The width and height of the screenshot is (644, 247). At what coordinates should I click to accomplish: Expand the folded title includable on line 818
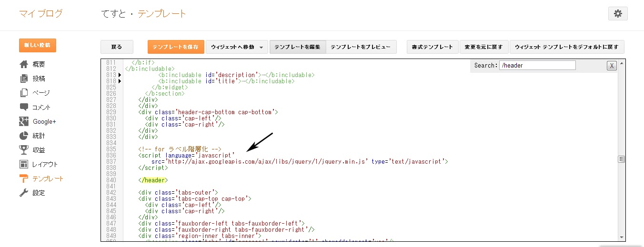pyautogui.click(x=120, y=81)
